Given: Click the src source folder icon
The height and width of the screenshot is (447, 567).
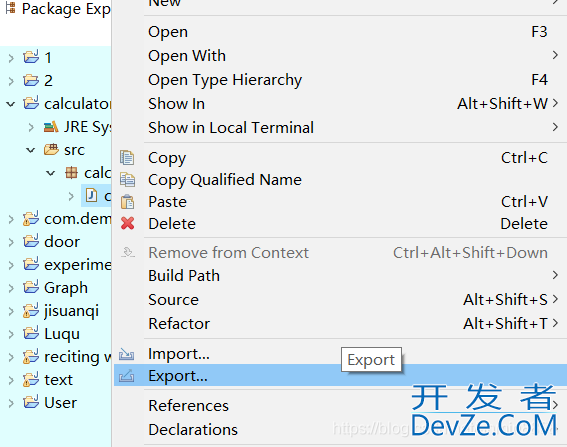Looking at the screenshot, I should tap(51, 150).
